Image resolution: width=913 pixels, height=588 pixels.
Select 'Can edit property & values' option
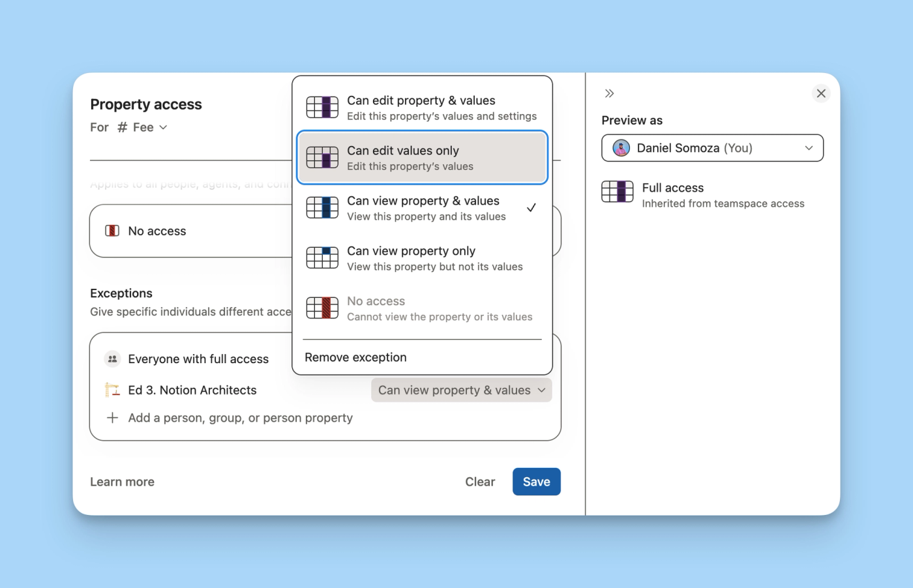coord(422,108)
